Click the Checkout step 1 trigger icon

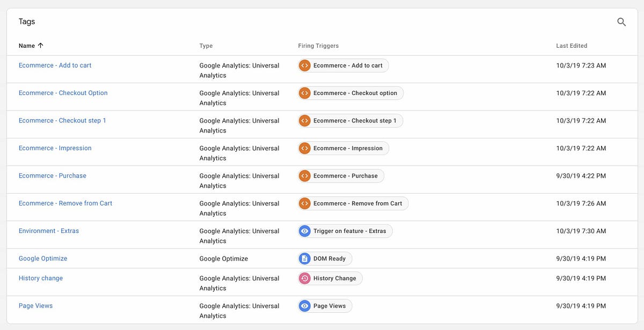(x=305, y=121)
